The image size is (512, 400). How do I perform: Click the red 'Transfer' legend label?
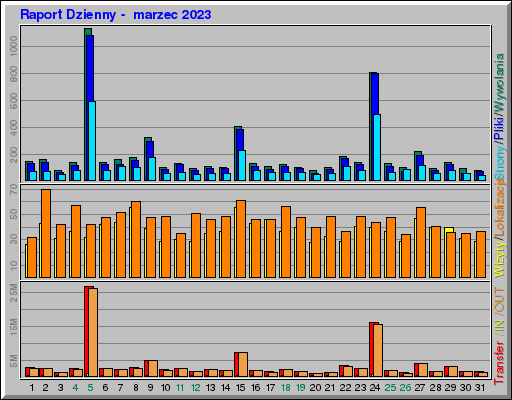(x=499, y=363)
